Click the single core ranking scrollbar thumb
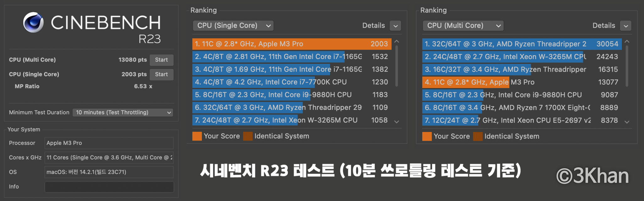The image size is (644, 201). pyautogui.click(x=397, y=66)
